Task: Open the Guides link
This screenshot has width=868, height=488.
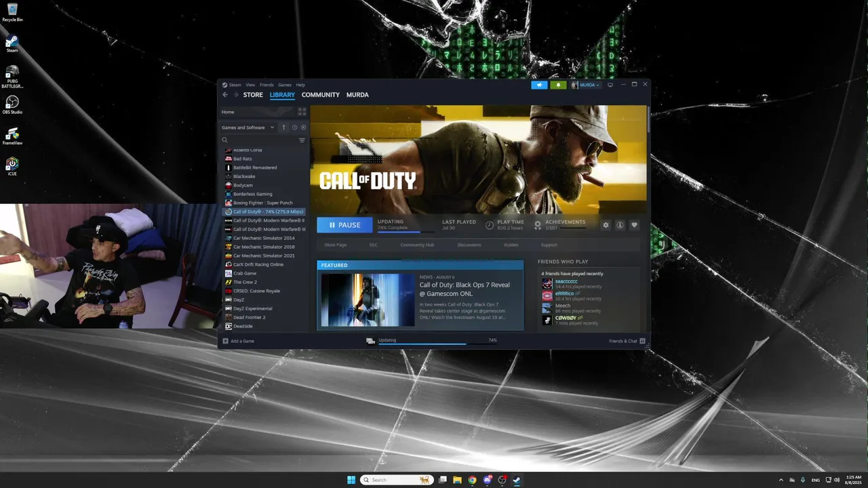Action: (x=511, y=245)
